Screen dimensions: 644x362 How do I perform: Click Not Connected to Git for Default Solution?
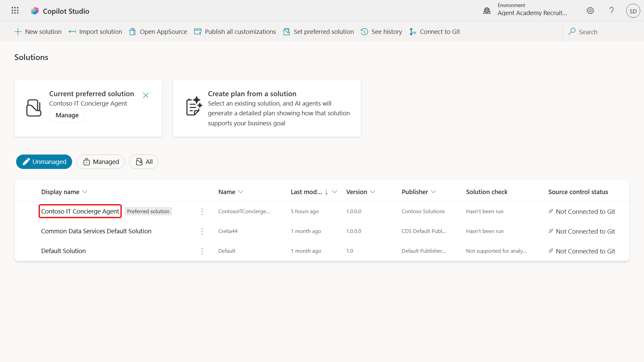[x=582, y=251]
